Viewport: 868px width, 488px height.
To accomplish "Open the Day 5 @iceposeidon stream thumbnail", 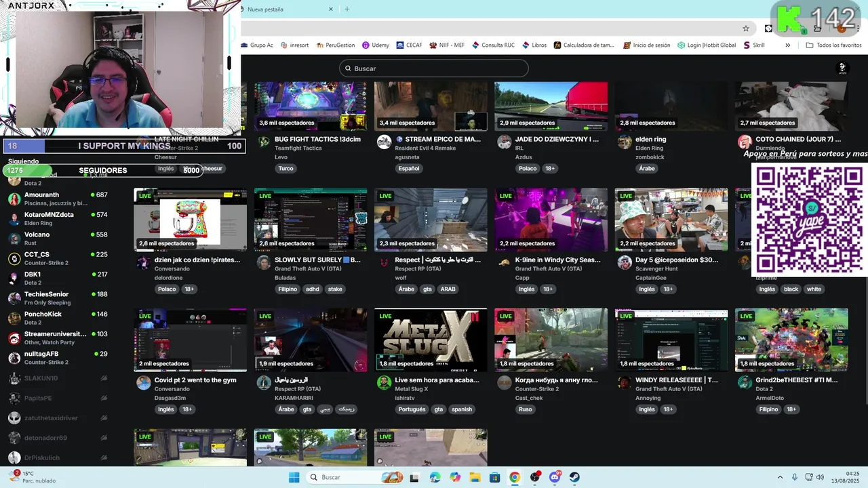I will (x=671, y=220).
